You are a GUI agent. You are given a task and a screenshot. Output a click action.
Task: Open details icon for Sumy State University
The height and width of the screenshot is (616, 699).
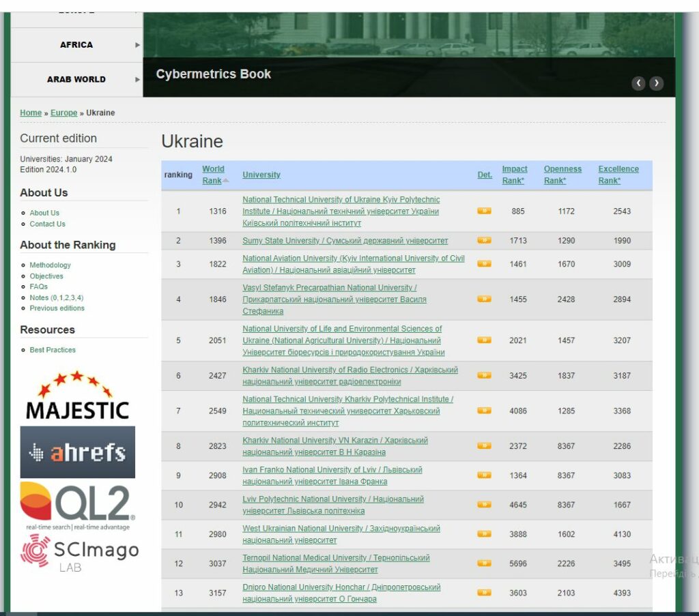pyautogui.click(x=484, y=241)
